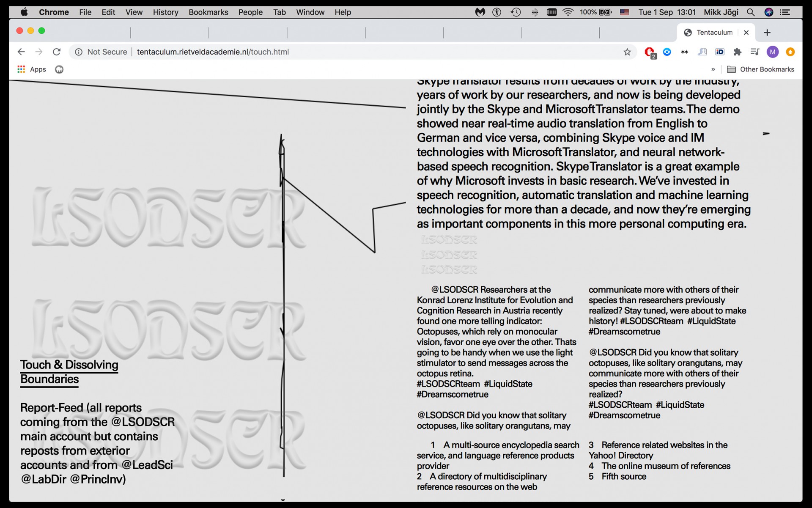Open the boot-shaped extension icon

click(x=702, y=52)
